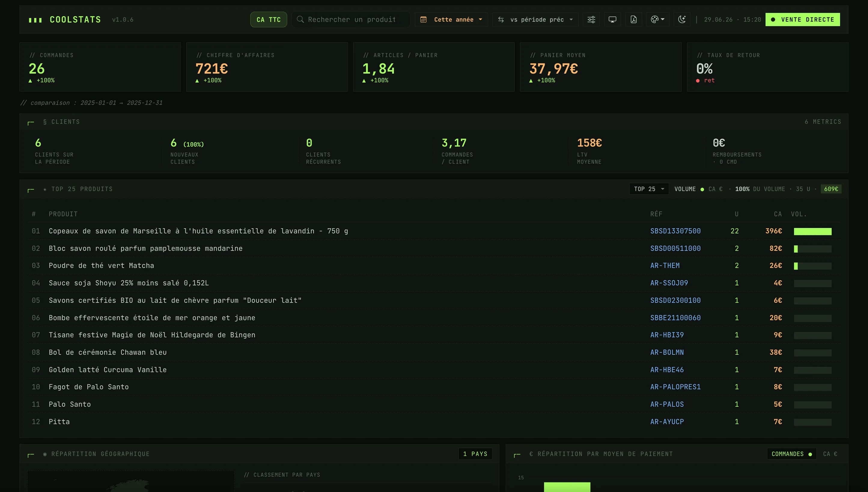Image resolution: width=868 pixels, height=492 pixels.
Task: Select Volume ranking in Top 25 Produits
Action: pyautogui.click(x=689, y=189)
